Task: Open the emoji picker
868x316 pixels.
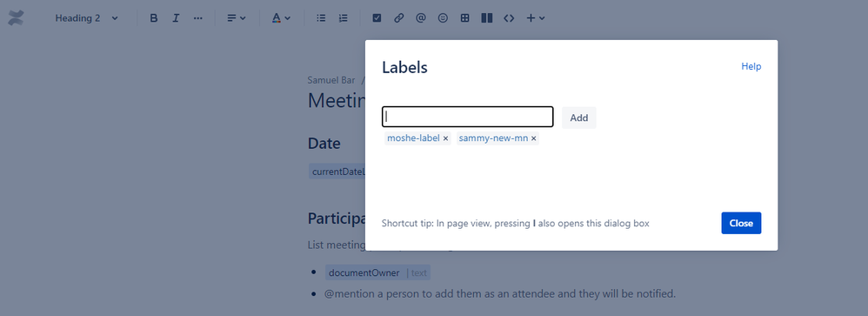Action: 443,17
